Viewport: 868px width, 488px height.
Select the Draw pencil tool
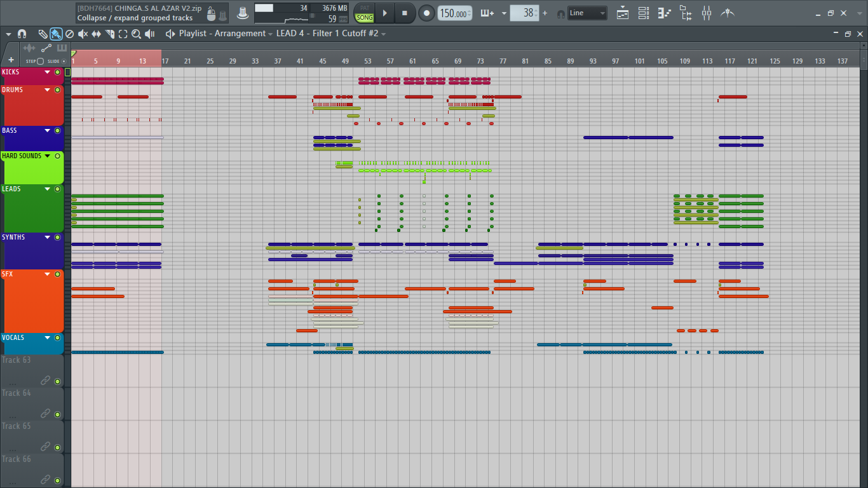point(43,34)
